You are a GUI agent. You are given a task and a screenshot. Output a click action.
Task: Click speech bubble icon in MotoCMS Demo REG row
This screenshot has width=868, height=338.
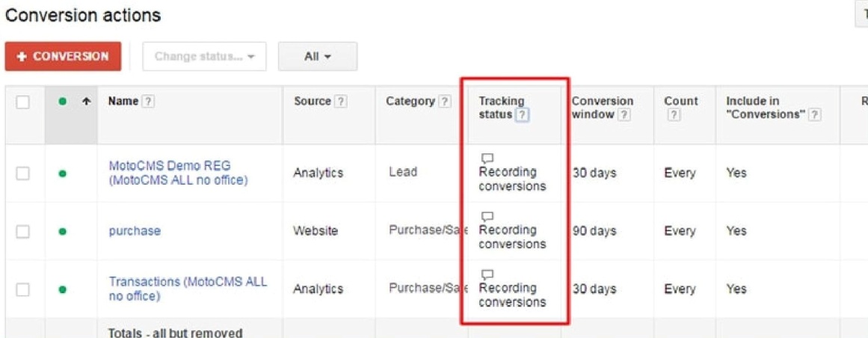coord(487,159)
